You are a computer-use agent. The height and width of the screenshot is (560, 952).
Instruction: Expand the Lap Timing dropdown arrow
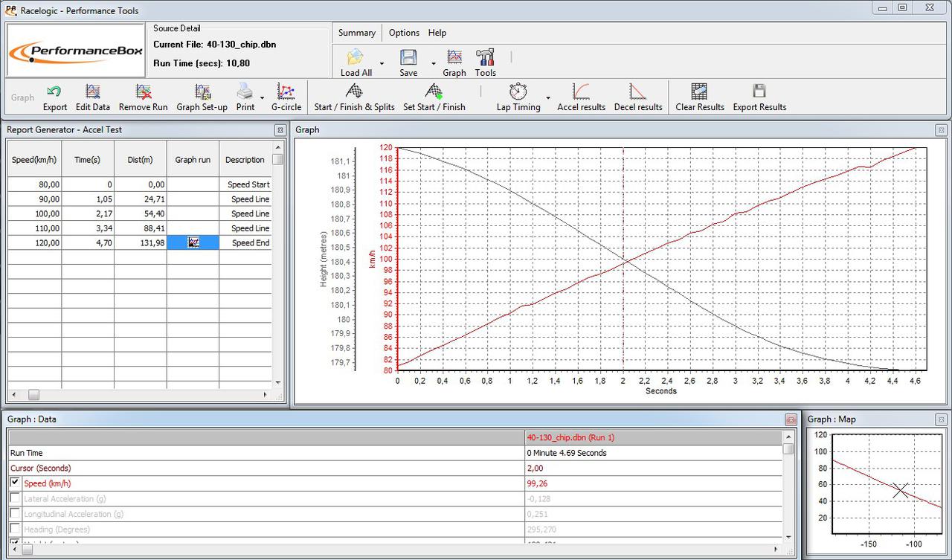pyautogui.click(x=548, y=97)
